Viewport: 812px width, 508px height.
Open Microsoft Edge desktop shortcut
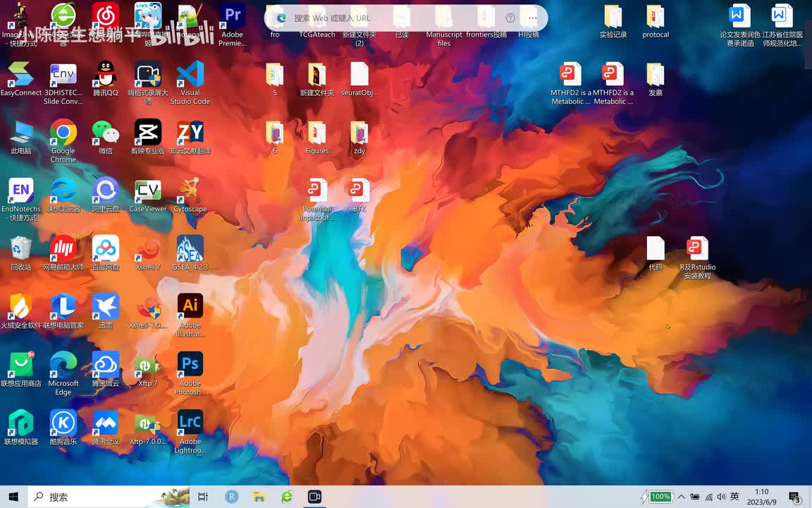[63, 373]
